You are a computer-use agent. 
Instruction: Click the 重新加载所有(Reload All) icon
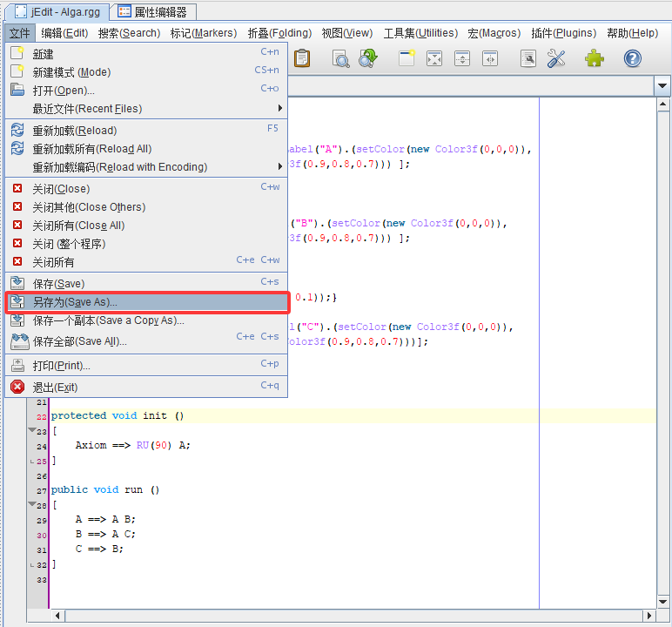tap(17, 148)
